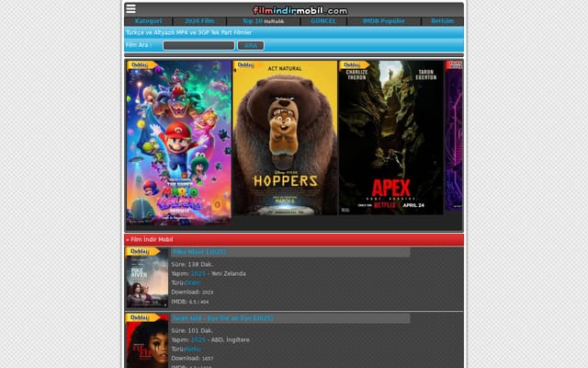Click the Dublaj badge on Hoppers poster

(x=247, y=65)
